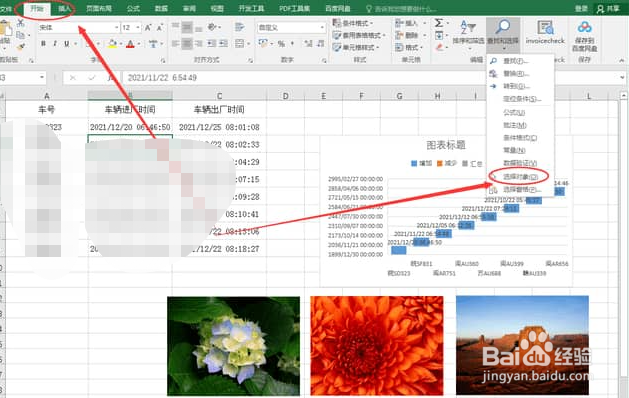Viewport: 629px width, 398px height.
Task: Click the Tell Me search box with the lightbulb
Action: coord(401,8)
